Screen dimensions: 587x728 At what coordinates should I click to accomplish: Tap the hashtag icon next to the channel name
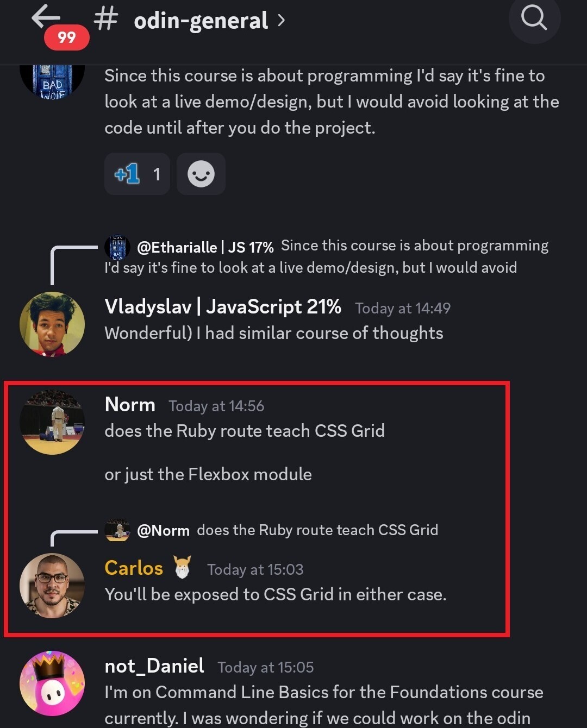(105, 18)
